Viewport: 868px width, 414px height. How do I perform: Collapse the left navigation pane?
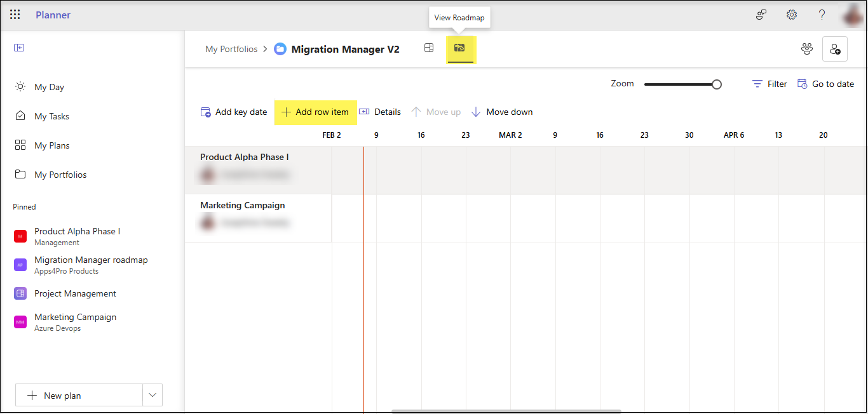coord(19,47)
